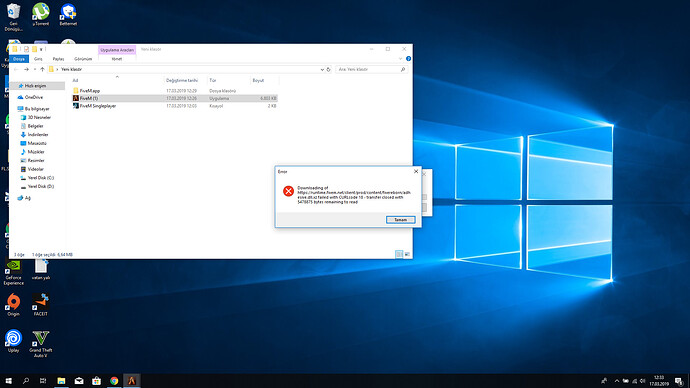
Task: Click the FiveM icon in the taskbar
Action: 132,381
